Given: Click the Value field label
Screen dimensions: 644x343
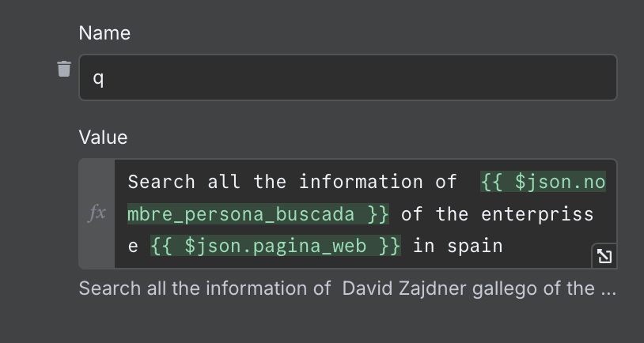Looking at the screenshot, I should pyautogui.click(x=103, y=137).
